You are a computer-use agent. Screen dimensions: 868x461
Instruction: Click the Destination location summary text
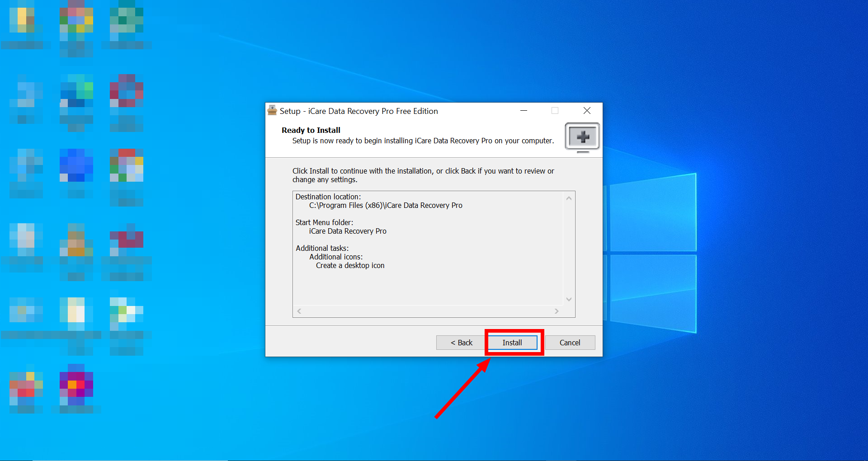pyautogui.click(x=328, y=197)
